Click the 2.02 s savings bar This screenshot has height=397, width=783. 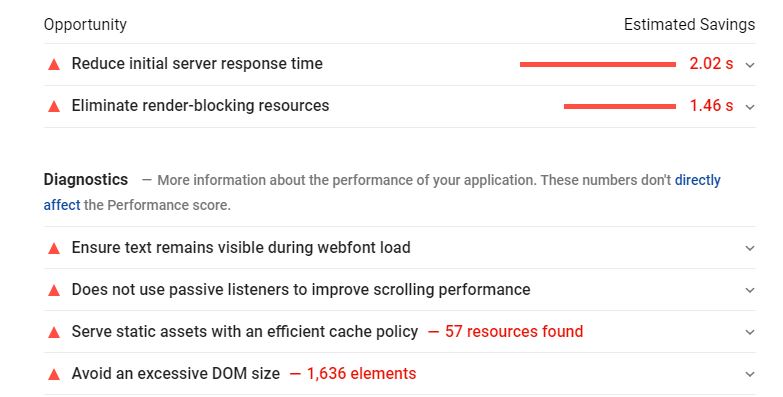tap(598, 64)
